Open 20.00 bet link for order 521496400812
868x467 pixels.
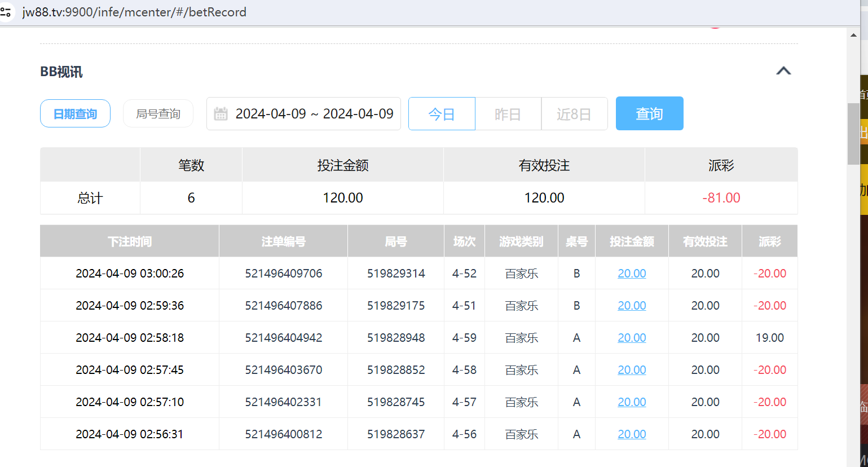632,434
